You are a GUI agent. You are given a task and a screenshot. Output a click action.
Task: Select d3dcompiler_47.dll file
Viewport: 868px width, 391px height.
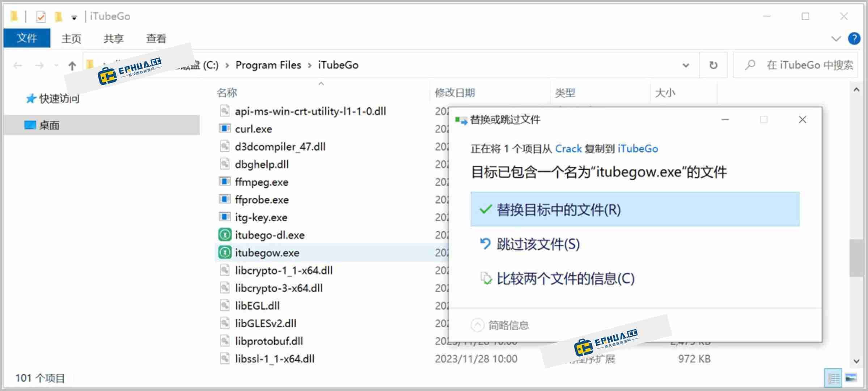(x=280, y=146)
